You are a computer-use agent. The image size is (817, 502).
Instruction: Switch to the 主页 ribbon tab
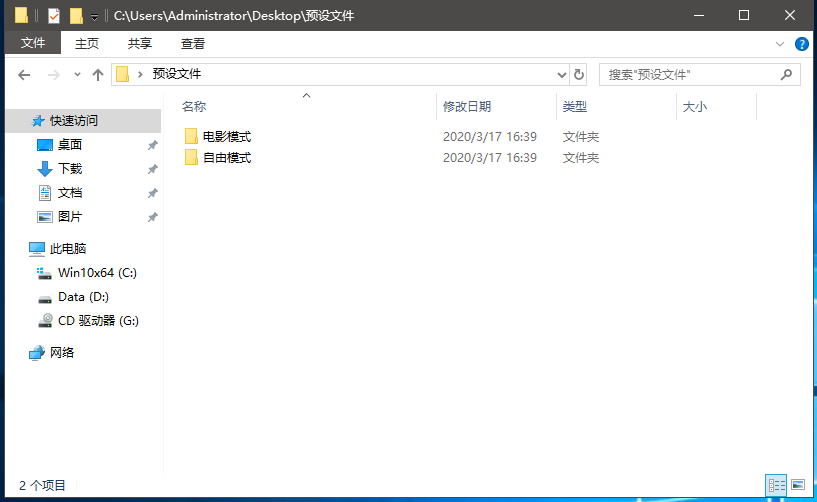point(87,44)
